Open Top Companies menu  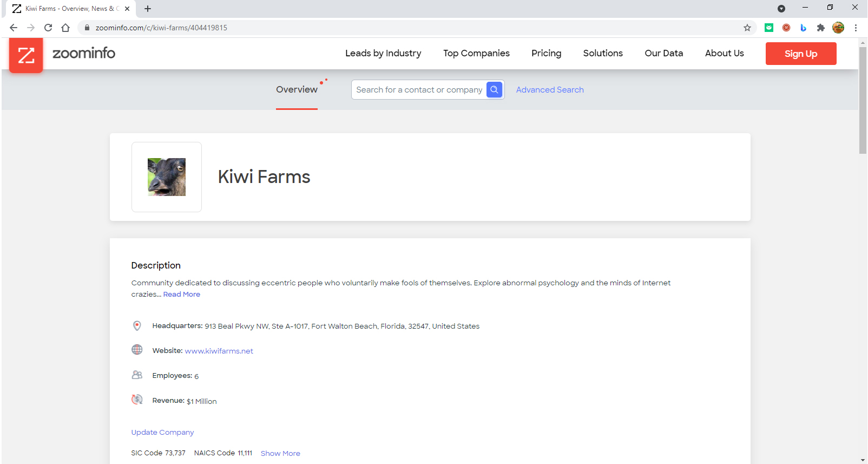tap(476, 53)
